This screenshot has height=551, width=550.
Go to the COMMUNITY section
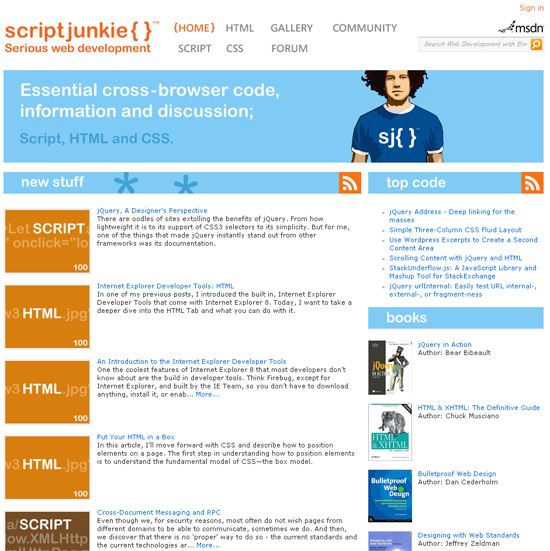tap(365, 28)
